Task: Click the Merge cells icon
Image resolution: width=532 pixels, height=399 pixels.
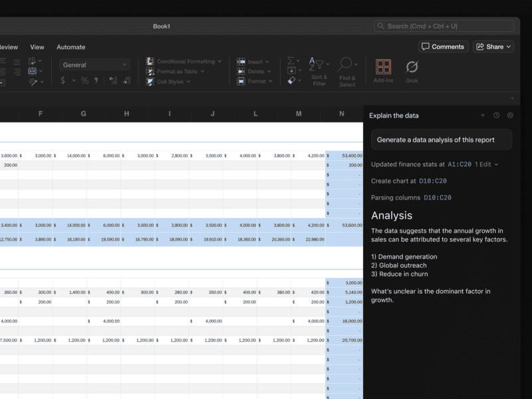Action: click(32, 71)
